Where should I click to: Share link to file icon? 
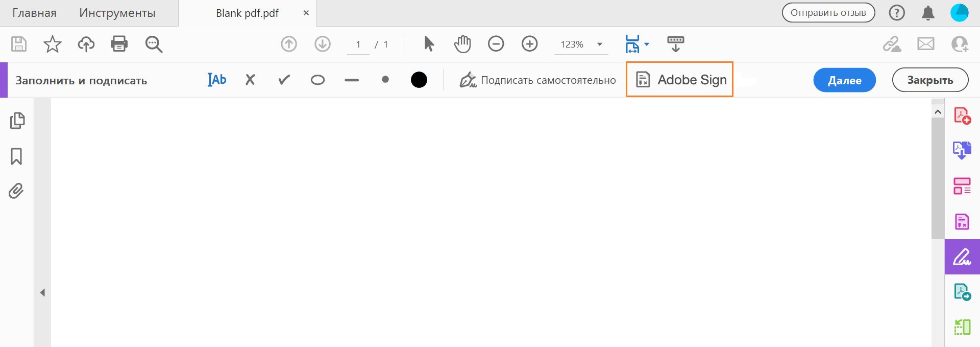pyautogui.click(x=892, y=44)
